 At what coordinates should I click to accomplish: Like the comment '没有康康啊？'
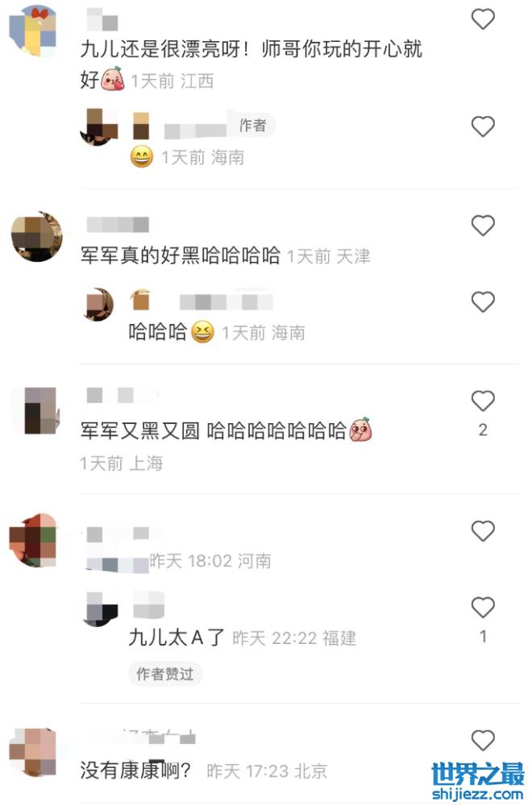tap(483, 740)
